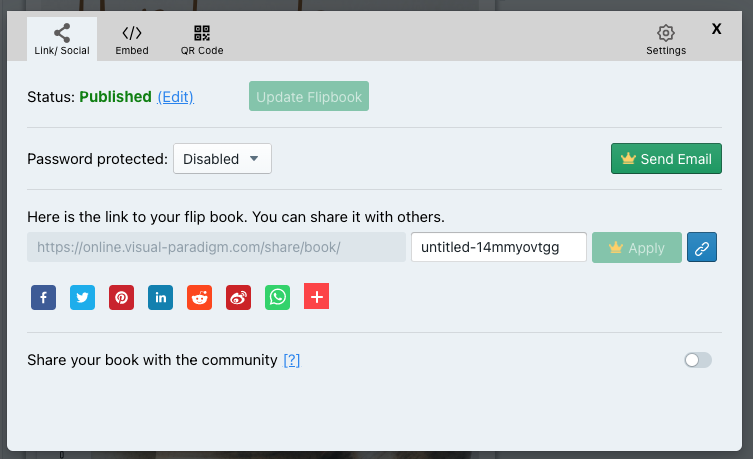The width and height of the screenshot is (753, 459).
Task: Open more sharing options plus icon
Action: click(316, 296)
